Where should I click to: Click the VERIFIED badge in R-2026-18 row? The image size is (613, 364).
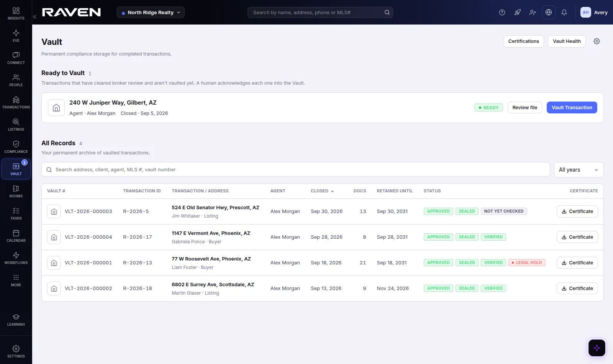point(493,289)
